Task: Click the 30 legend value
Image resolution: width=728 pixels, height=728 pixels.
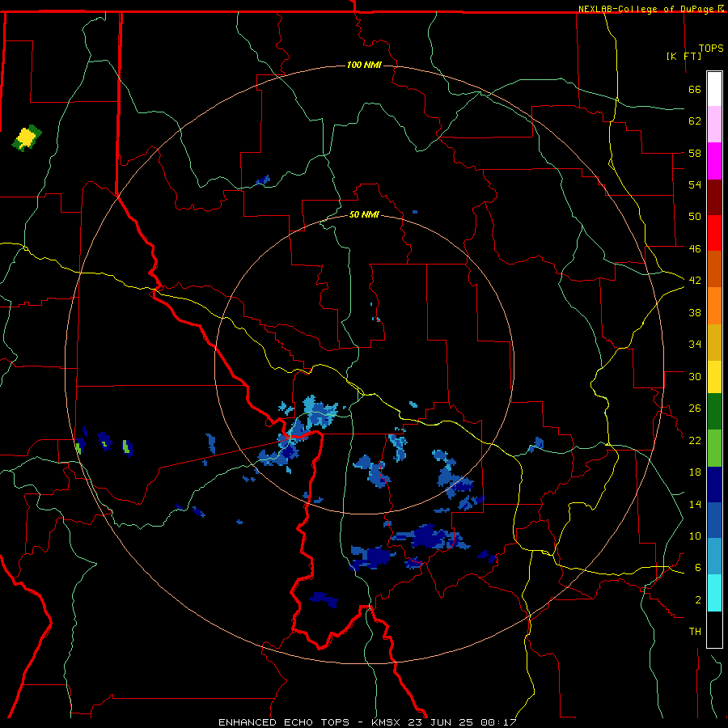Action: tap(695, 376)
